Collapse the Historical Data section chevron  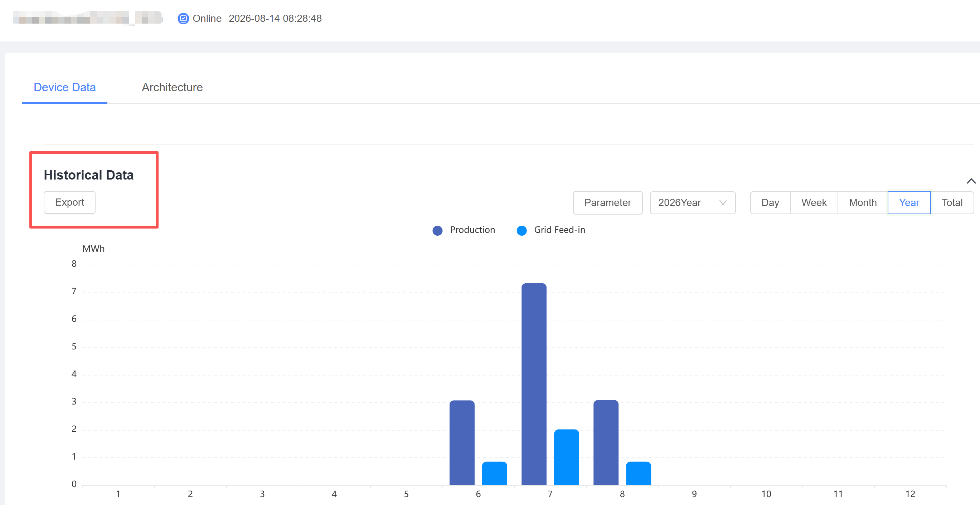click(x=971, y=181)
